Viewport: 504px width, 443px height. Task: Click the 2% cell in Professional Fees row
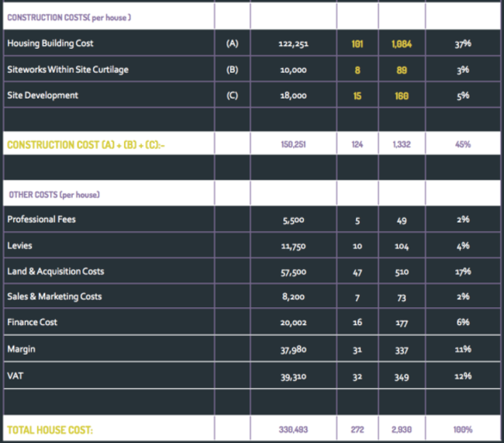(463, 220)
